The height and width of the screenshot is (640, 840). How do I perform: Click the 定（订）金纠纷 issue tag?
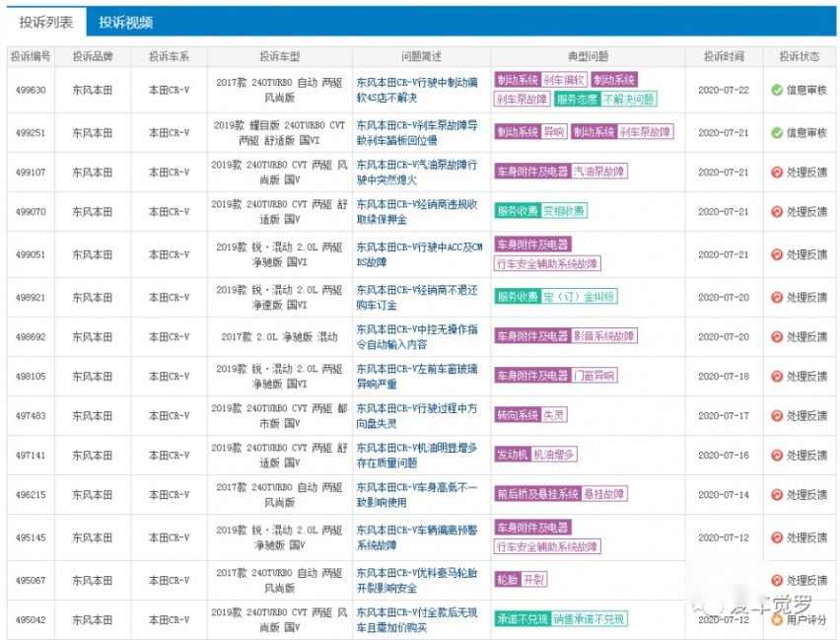(579, 297)
